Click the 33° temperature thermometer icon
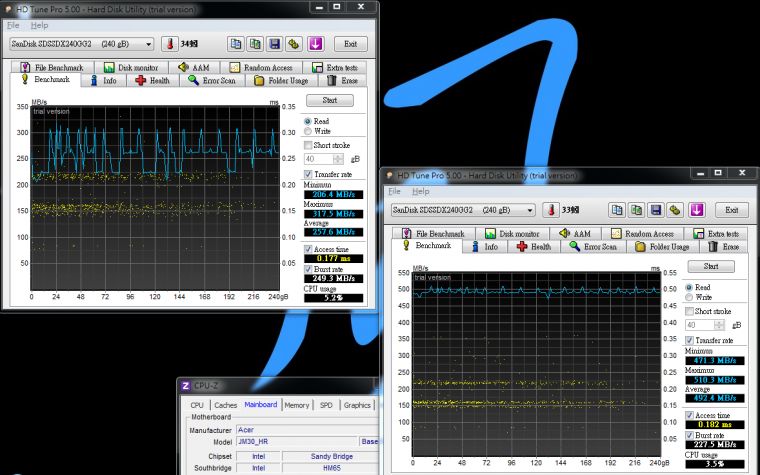Screen dimensions: 760x475 click(x=550, y=210)
